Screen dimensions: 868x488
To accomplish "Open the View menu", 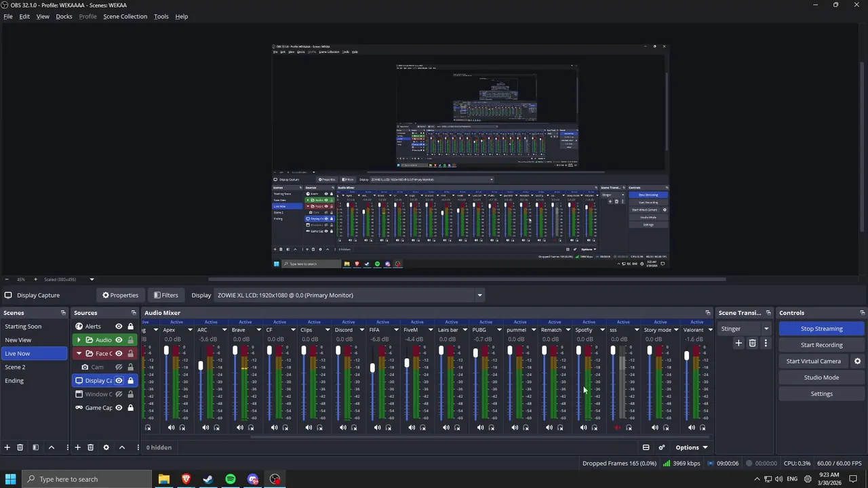I will [x=43, y=16].
